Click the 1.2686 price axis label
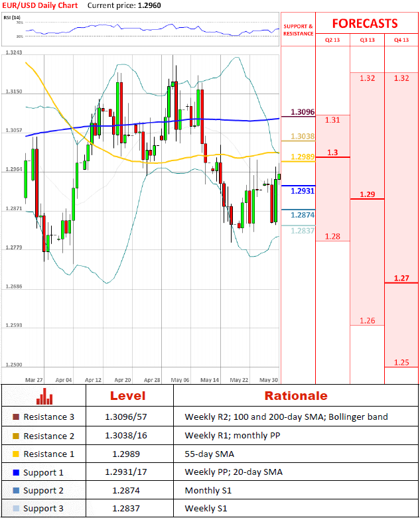This screenshot has height=518, width=420. pyautogui.click(x=14, y=287)
